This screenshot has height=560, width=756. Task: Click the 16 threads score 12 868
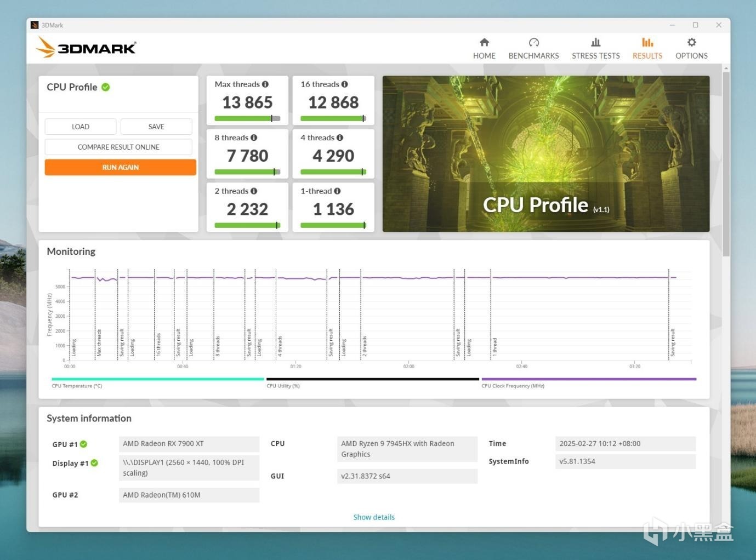click(x=333, y=102)
